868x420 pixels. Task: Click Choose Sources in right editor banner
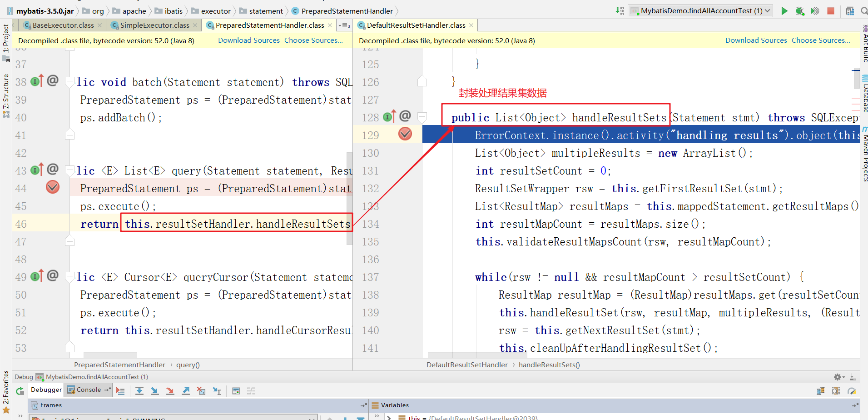click(x=821, y=40)
